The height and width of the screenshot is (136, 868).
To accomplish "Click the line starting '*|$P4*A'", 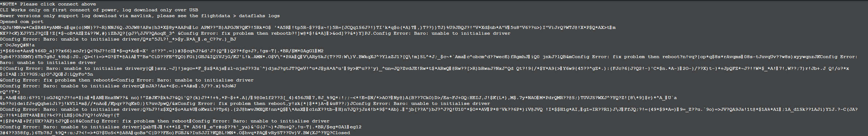I will [165, 121].
